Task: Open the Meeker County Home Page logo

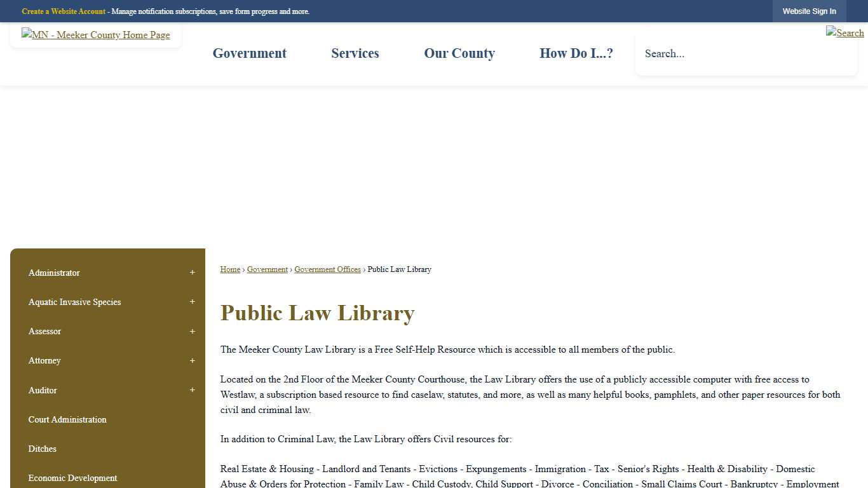Action: 95,35
